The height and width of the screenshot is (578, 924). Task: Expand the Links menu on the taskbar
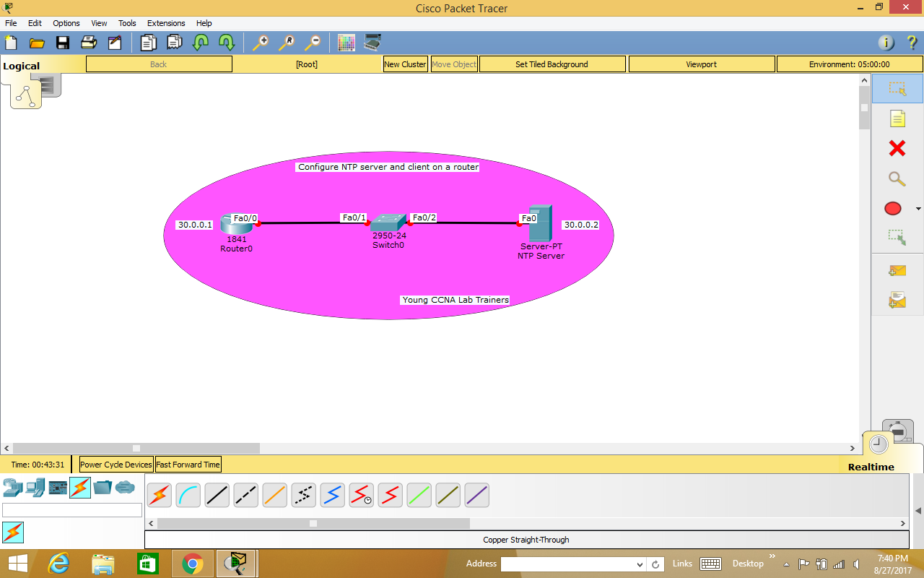click(x=682, y=564)
